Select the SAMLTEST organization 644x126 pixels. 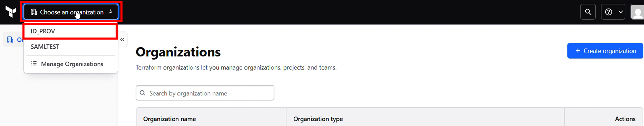(x=70, y=47)
